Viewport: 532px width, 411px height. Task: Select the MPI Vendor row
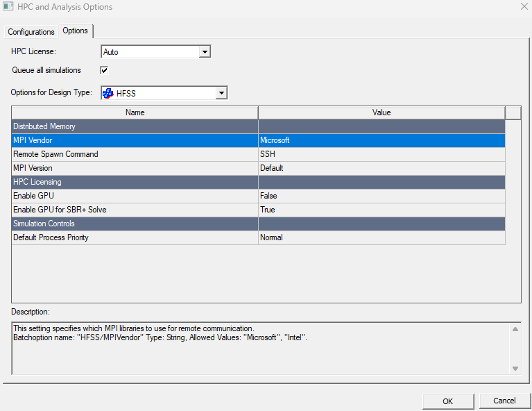pyautogui.click(x=135, y=140)
